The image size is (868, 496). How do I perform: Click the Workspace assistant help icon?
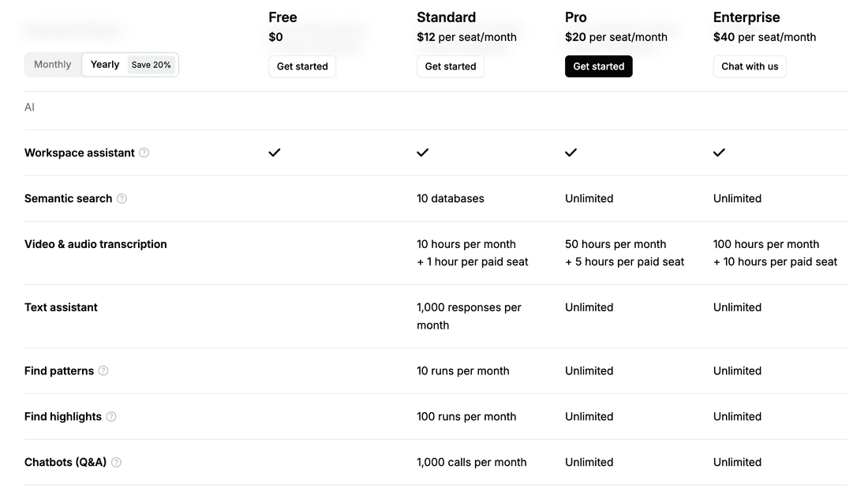(144, 153)
